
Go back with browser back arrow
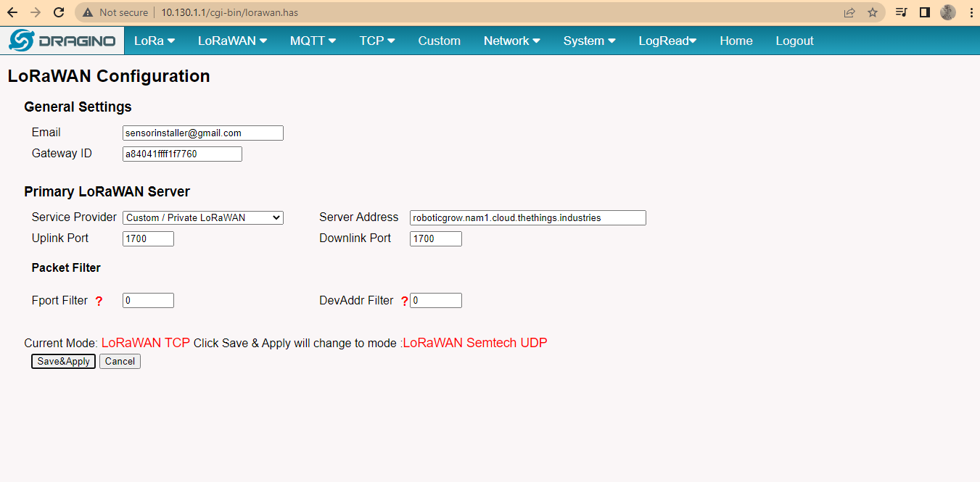coord(12,12)
